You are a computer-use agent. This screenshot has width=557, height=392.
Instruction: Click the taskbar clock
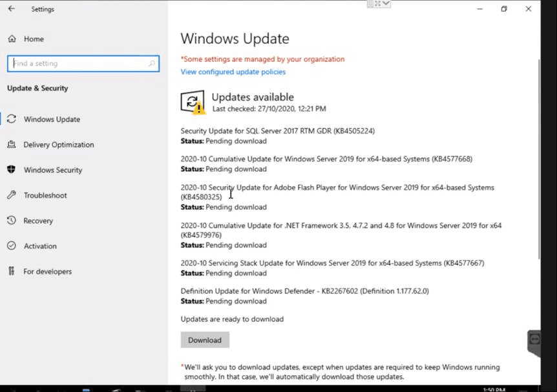click(494, 389)
